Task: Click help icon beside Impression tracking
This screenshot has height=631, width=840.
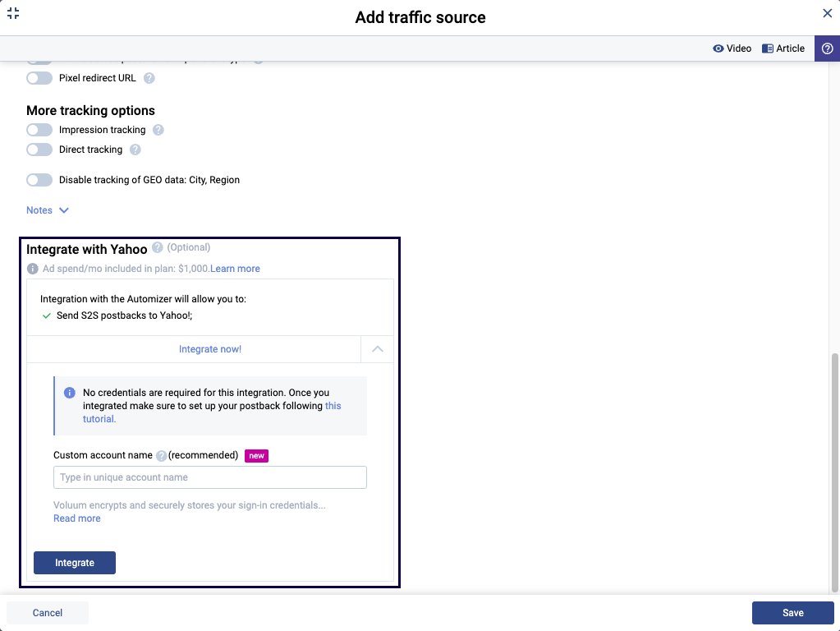Action: click(158, 130)
